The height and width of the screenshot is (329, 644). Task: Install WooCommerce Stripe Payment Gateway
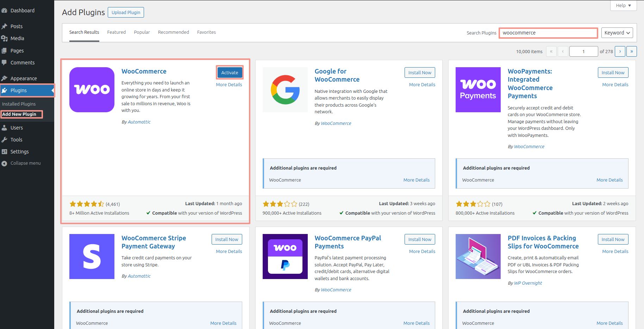(x=227, y=239)
